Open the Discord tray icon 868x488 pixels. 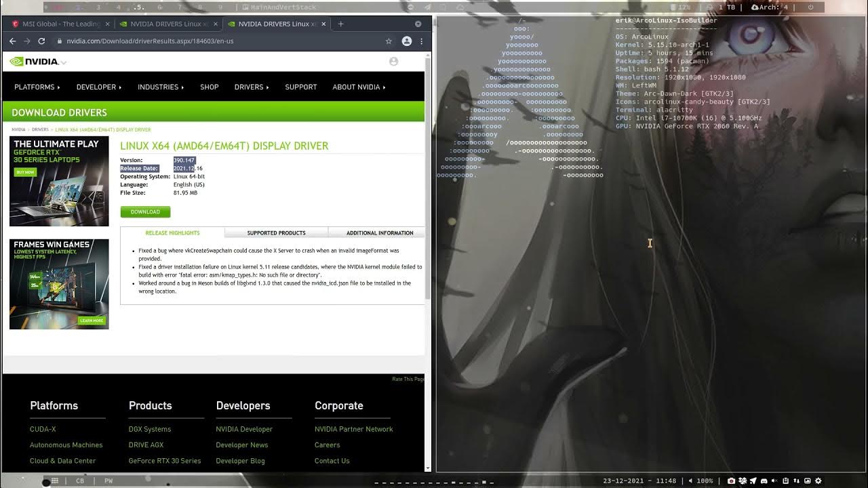coord(764,481)
